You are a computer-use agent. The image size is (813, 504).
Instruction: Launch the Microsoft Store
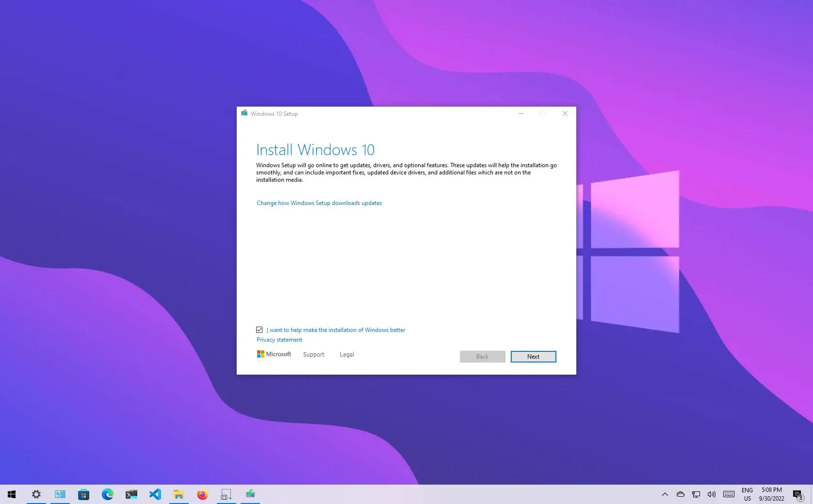[x=84, y=494]
